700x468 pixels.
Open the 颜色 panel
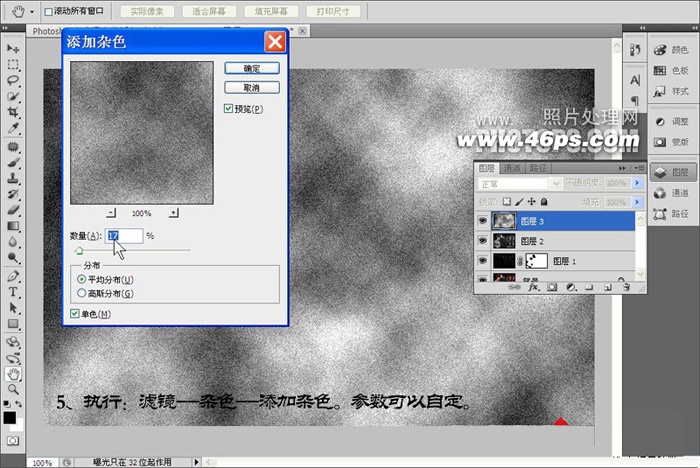tap(672, 50)
